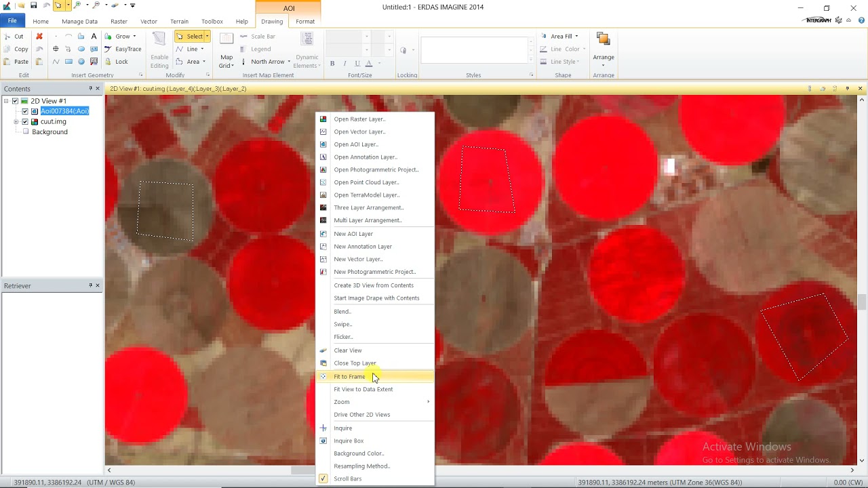868x488 pixels.
Task: Select the ellipse geometry tool
Action: tap(81, 49)
